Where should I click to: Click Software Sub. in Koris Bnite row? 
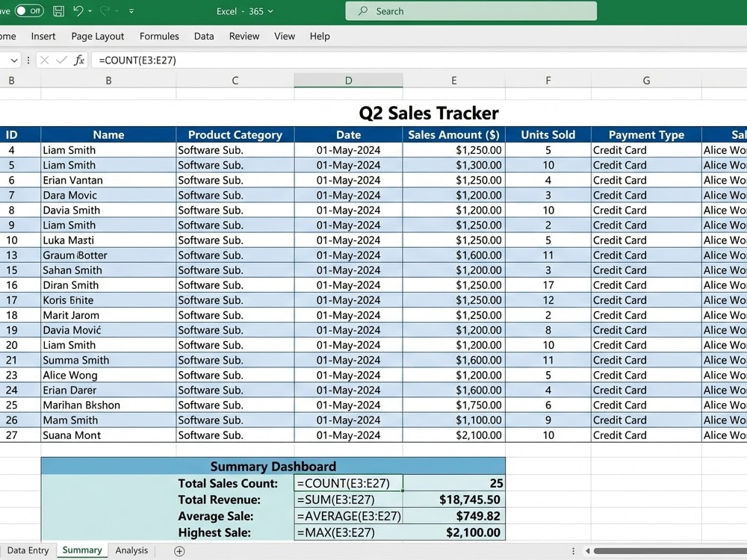coord(235,300)
